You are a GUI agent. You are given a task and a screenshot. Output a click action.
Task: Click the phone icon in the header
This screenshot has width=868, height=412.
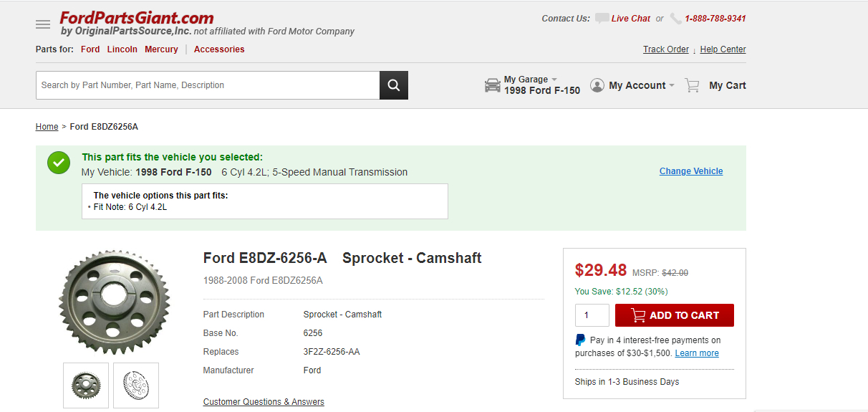tap(676, 19)
